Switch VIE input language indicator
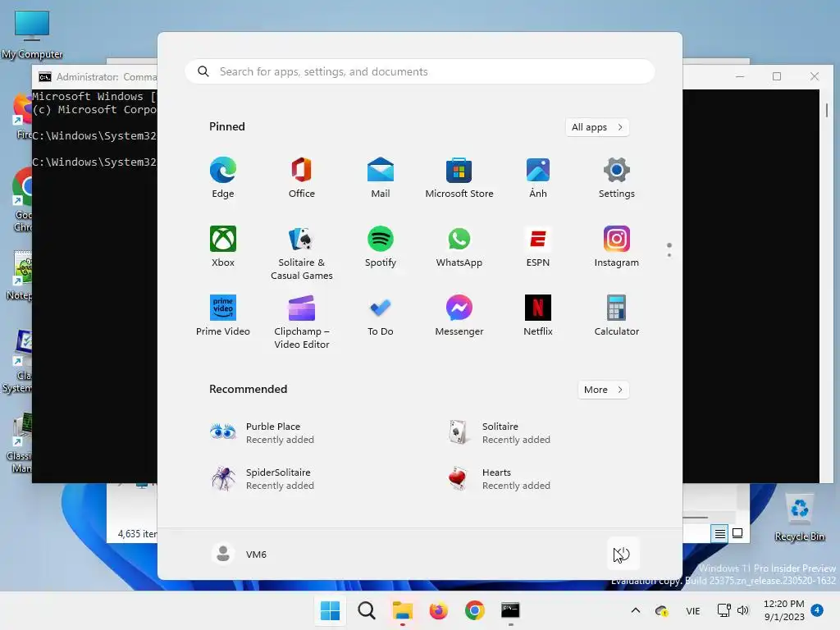Viewport: 840px width, 630px height. (x=692, y=610)
